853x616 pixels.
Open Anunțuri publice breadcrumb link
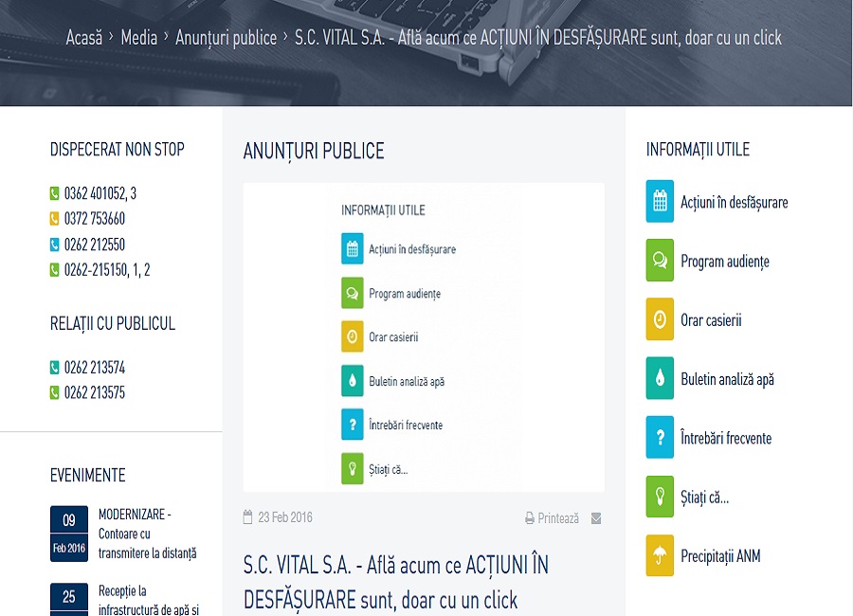point(226,38)
